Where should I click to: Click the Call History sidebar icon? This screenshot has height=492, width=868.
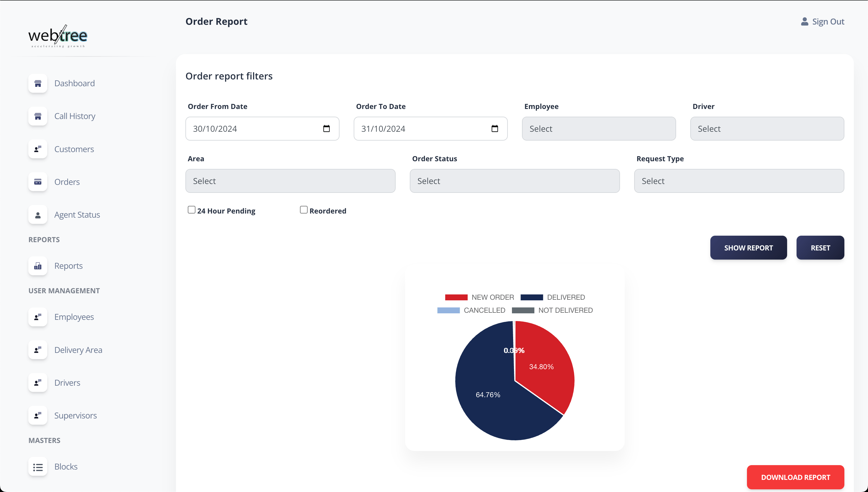pos(38,116)
